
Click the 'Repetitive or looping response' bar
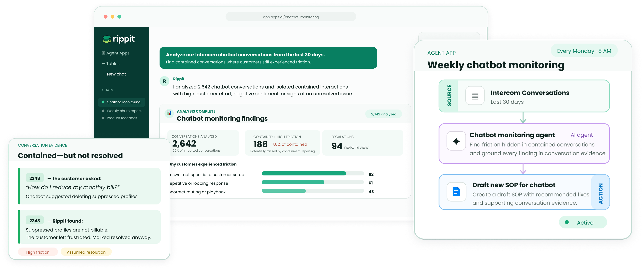click(x=313, y=182)
